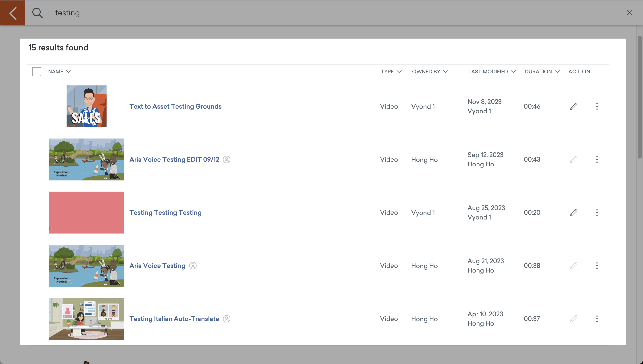The width and height of the screenshot is (643, 364).
Task: Clear the search with the X icon
Action: pos(629,12)
